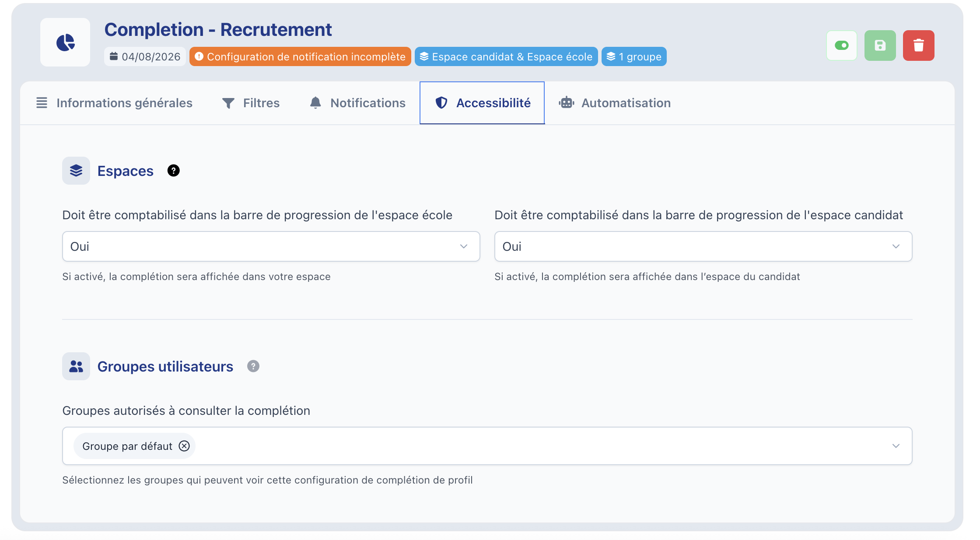This screenshot has width=980, height=540.
Task: Switch to Informations générales tab
Action: coord(114,103)
